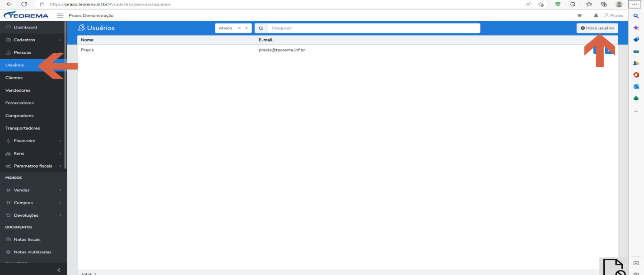This screenshot has width=644, height=275.
Task: Sort by the E-mail column header
Action: point(266,40)
